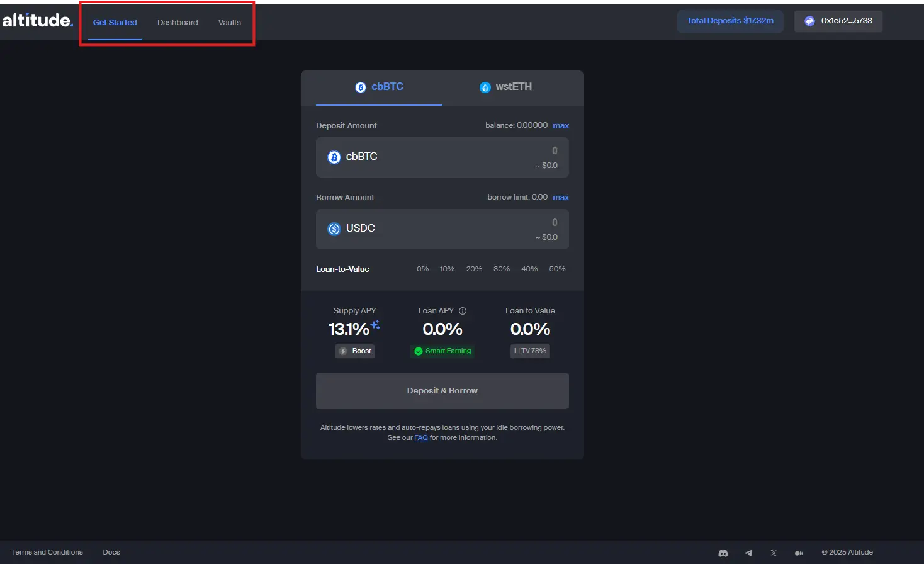Click the Boost badge
This screenshot has width=924, height=564.
[x=355, y=351]
